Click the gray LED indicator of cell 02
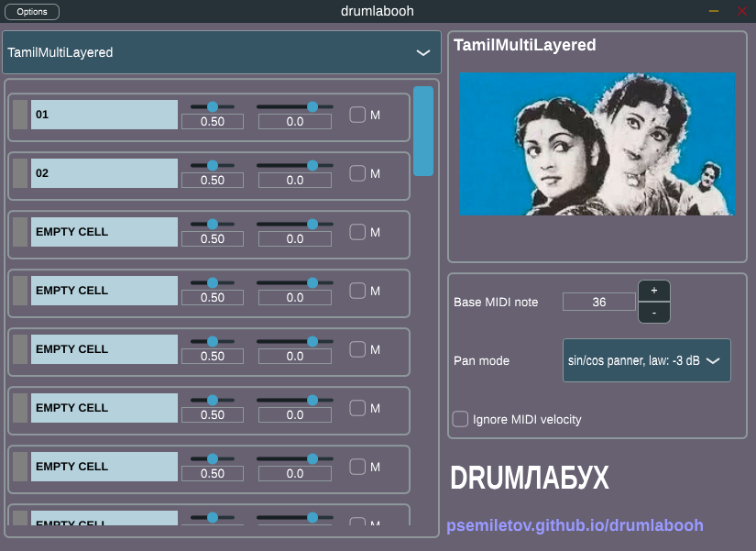Image resolution: width=756 pixels, height=551 pixels. [x=20, y=173]
